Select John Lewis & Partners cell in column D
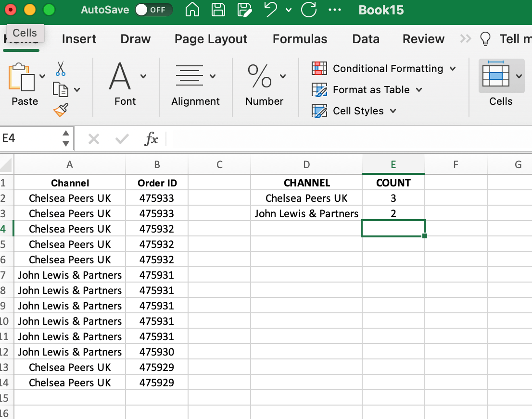Viewport: 532px width, 419px height. coord(306,213)
